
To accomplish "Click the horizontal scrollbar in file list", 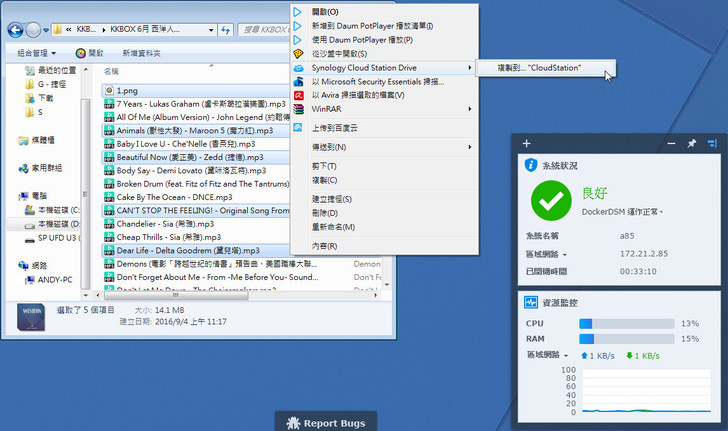I will 176,295.
